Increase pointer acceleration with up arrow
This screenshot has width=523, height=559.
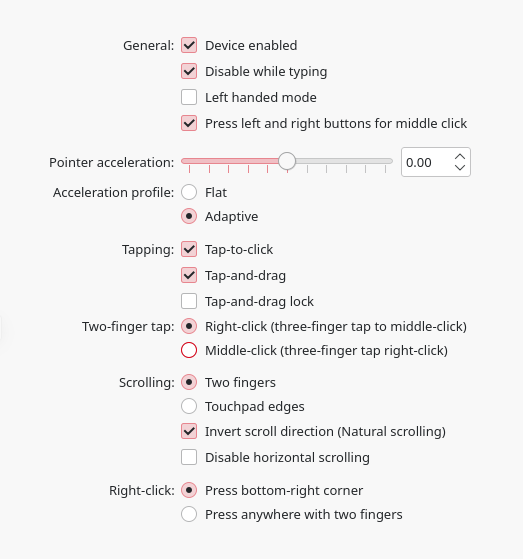tap(460, 157)
